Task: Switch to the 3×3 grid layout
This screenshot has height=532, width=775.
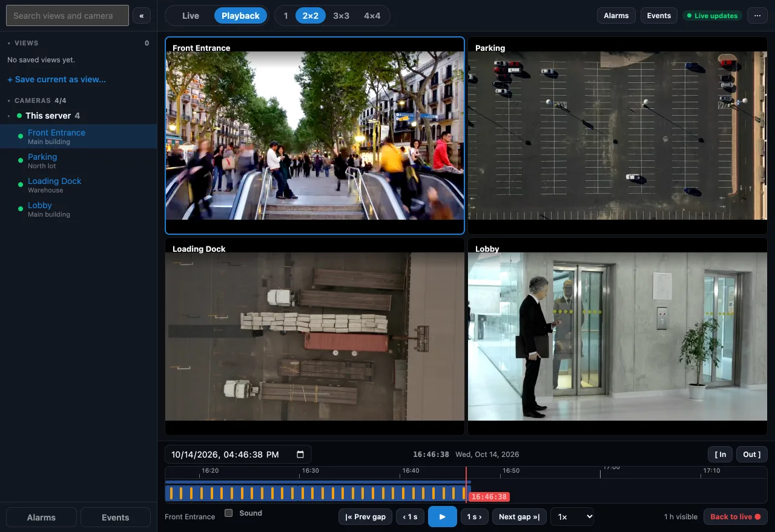Action: click(341, 16)
